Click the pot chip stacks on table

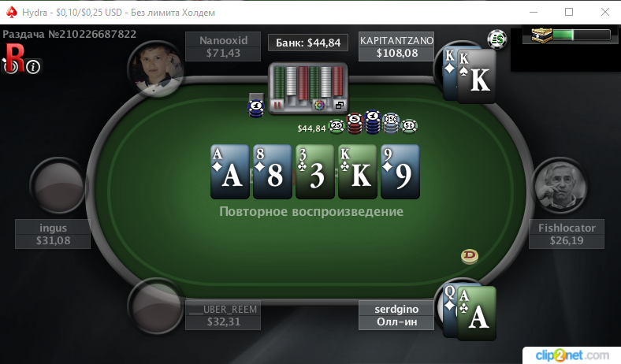tap(373, 122)
